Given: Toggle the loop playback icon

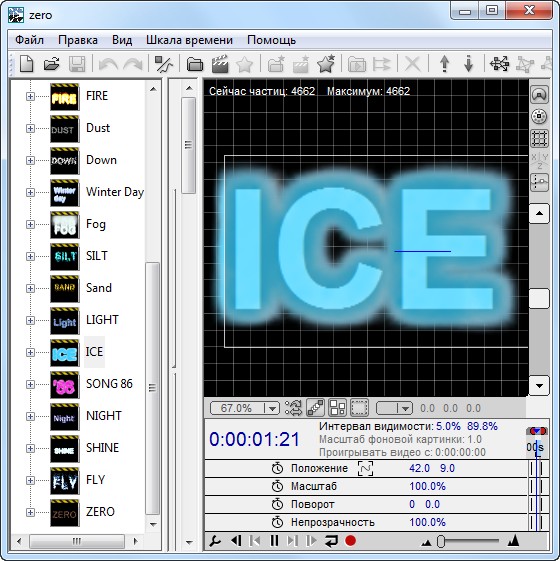Looking at the screenshot, I should coord(331,541).
